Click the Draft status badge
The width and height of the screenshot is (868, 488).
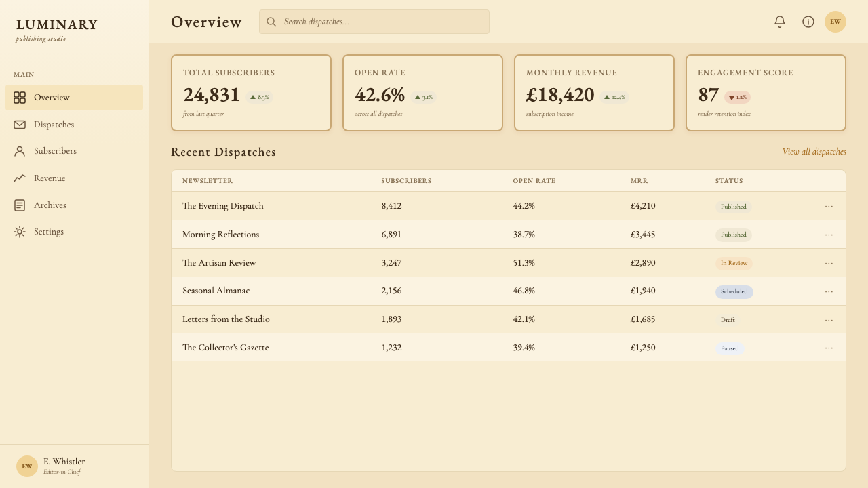728,320
